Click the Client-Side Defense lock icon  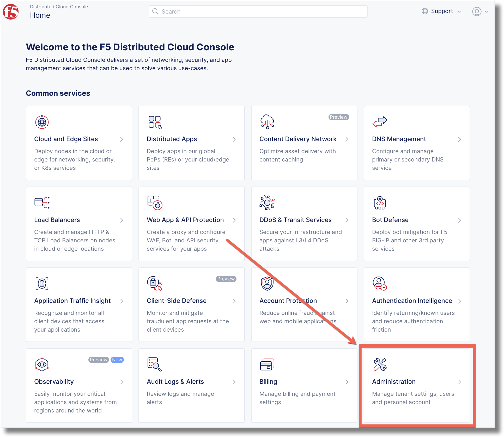click(x=155, y=284)
